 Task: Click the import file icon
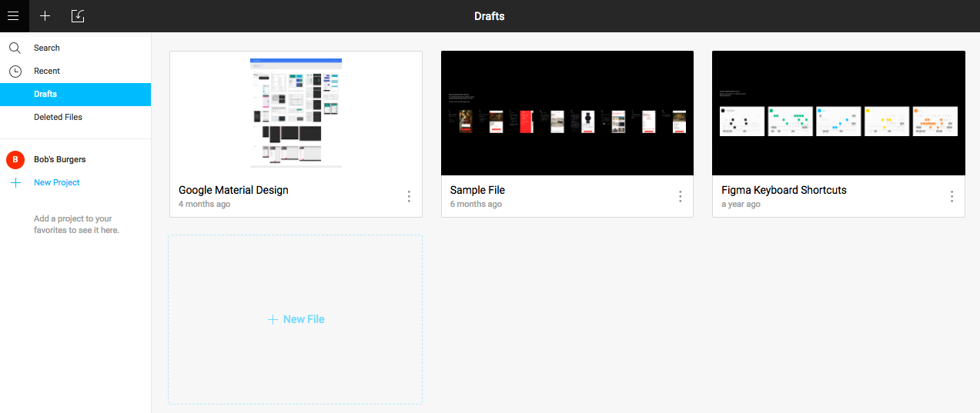point(77,16)
